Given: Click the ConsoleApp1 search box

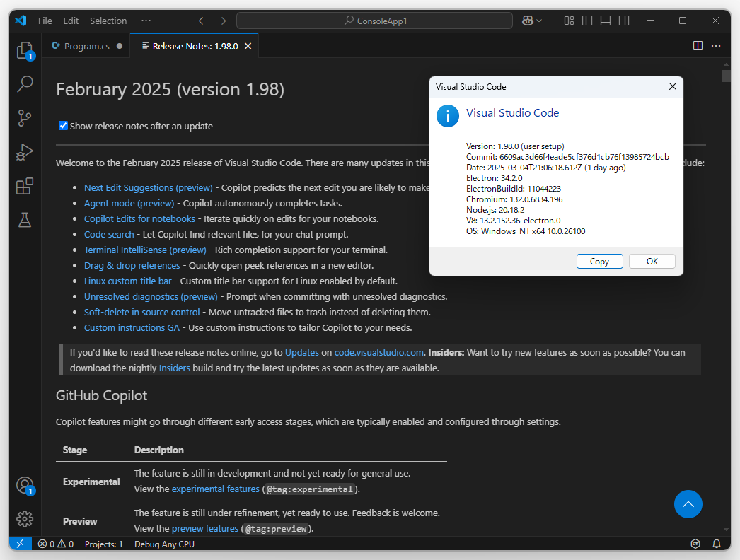Looking at the screenshot, I should (374, 21).
